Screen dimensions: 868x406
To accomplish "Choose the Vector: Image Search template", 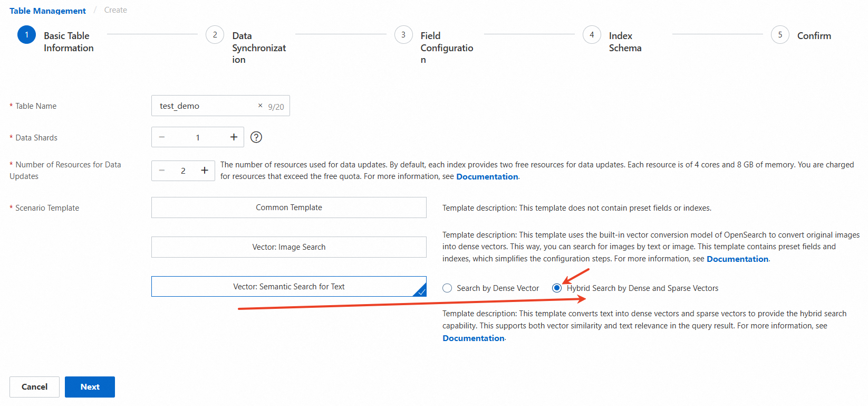I will (x=288, y=247).
